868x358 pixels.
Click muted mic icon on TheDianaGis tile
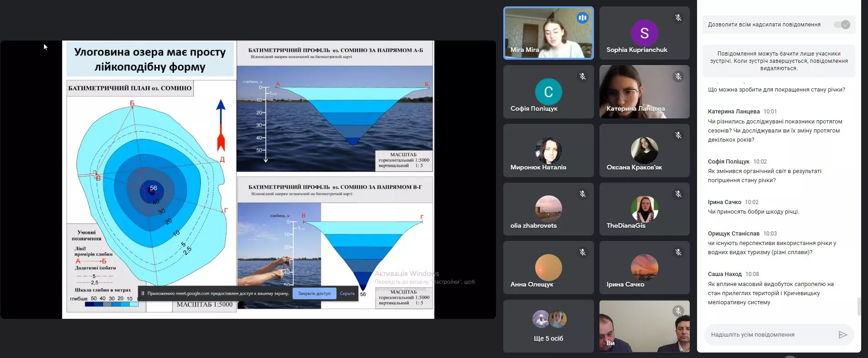pyautogui.click(x=678, y=194)
